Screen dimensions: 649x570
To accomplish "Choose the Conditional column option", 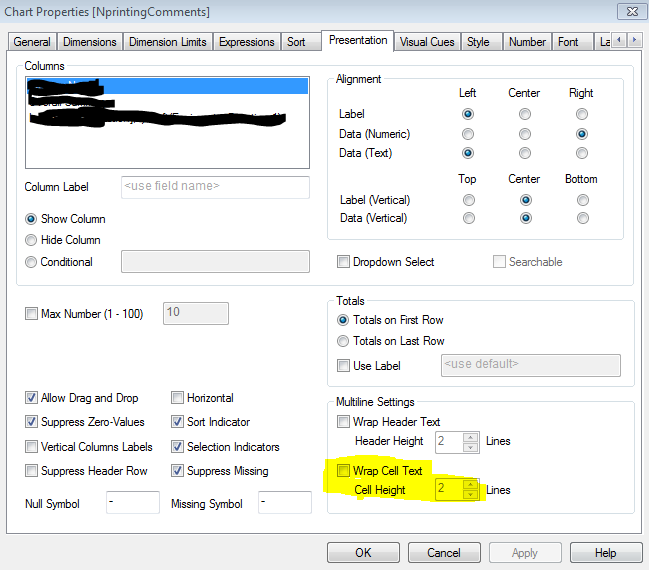I will coord(31,262).
